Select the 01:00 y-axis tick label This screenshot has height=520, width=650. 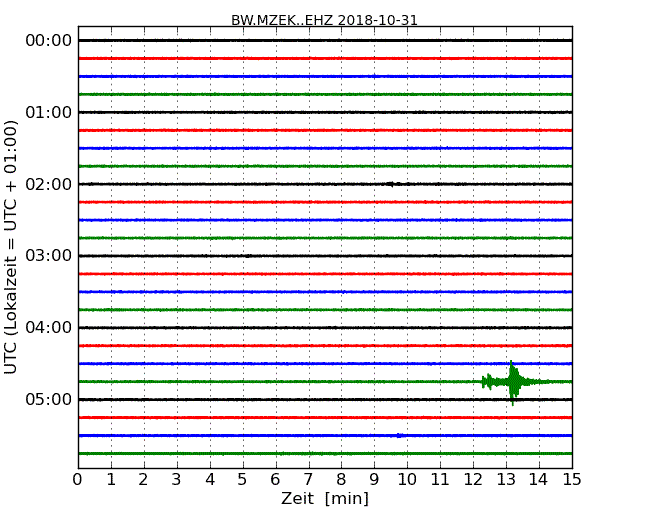click(x=47, y=112)
